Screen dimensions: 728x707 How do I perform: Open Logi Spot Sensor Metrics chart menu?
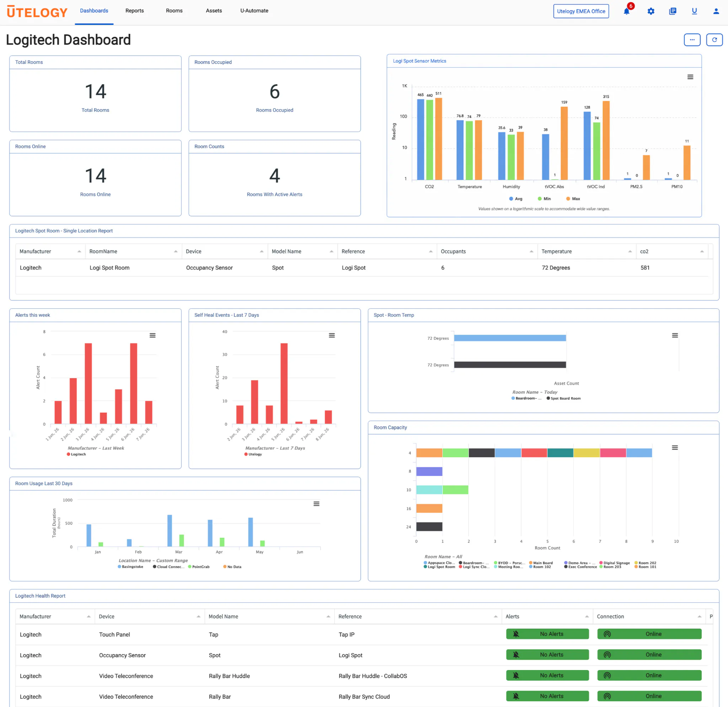coord(690,77)
